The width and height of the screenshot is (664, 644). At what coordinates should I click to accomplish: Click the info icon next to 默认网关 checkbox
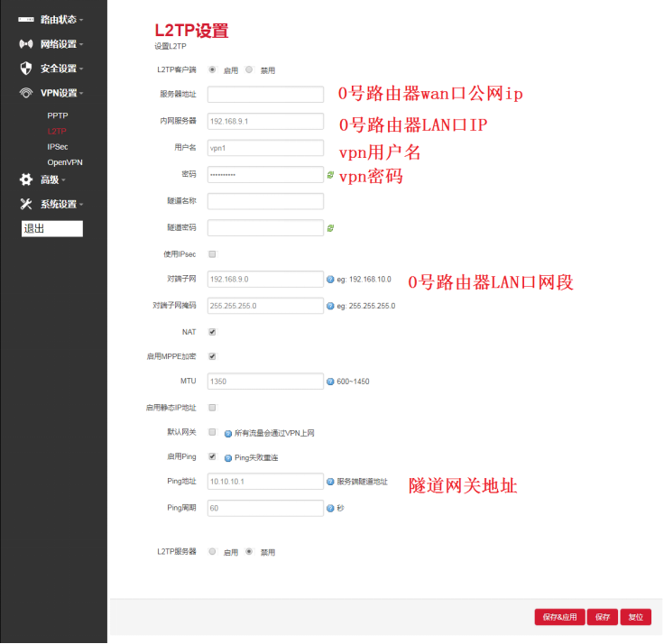[x=228, y=433]
